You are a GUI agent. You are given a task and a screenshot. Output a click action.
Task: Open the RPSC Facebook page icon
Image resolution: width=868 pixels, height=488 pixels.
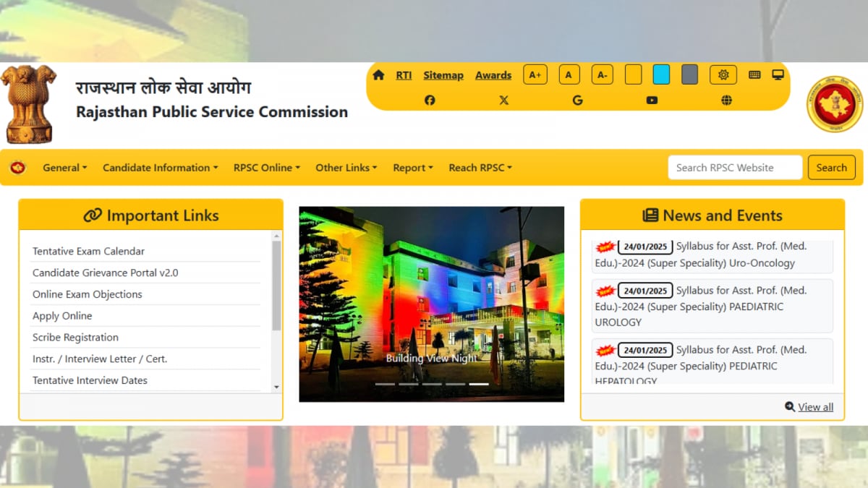[x=430, y=100]
